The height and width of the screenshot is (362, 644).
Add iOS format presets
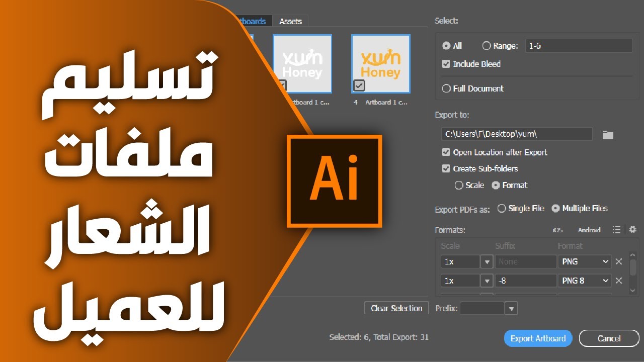coord(557,230)
